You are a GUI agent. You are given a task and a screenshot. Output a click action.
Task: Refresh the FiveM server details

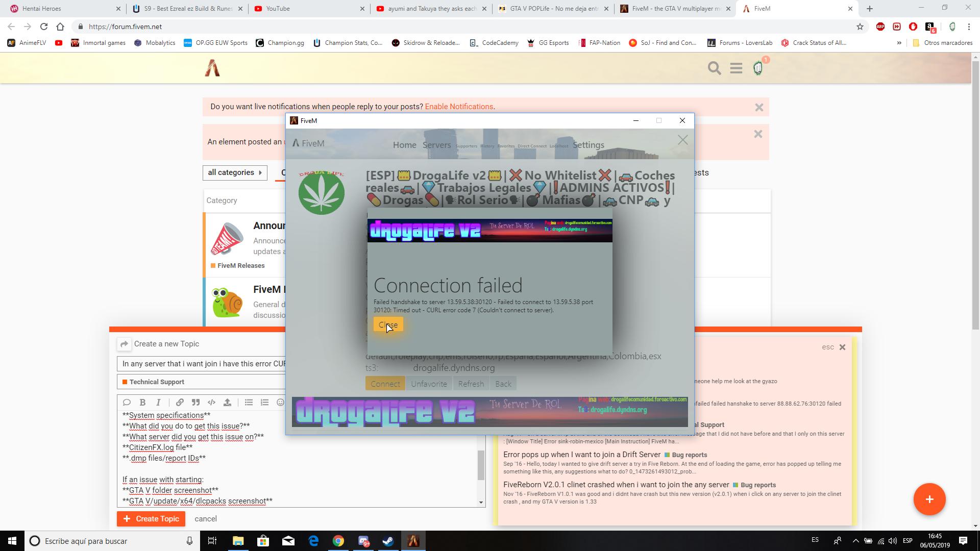(471, 384)
